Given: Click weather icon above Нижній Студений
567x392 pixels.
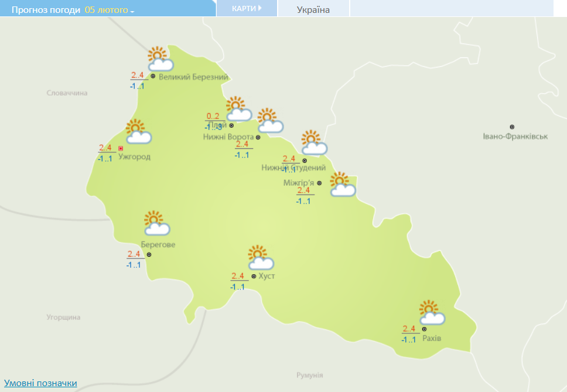Looking at the screenshot, I should [314, 143].
